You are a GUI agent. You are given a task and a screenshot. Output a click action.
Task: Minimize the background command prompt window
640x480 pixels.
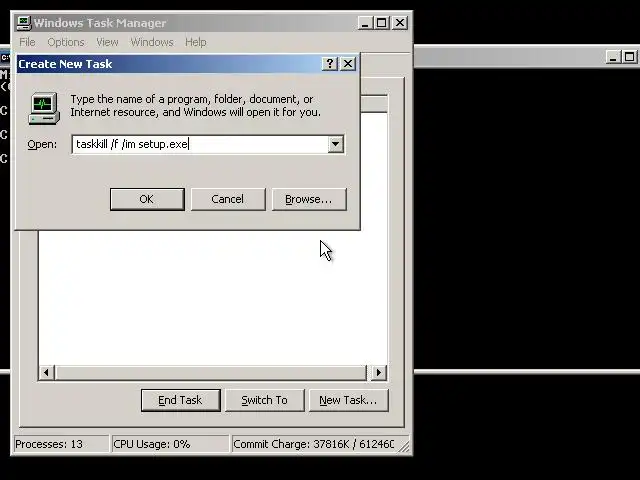click(x=613, y=57)
